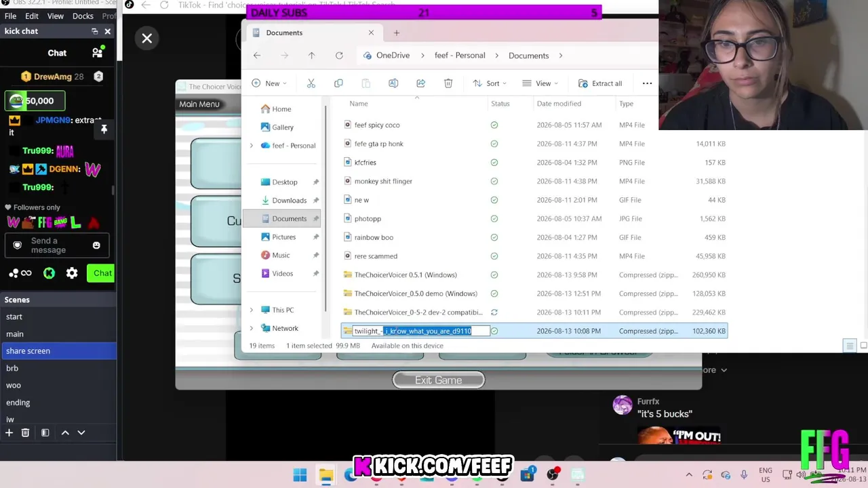Show hidden system tray icons
868x488 pixels.
[x=689, y=474]
